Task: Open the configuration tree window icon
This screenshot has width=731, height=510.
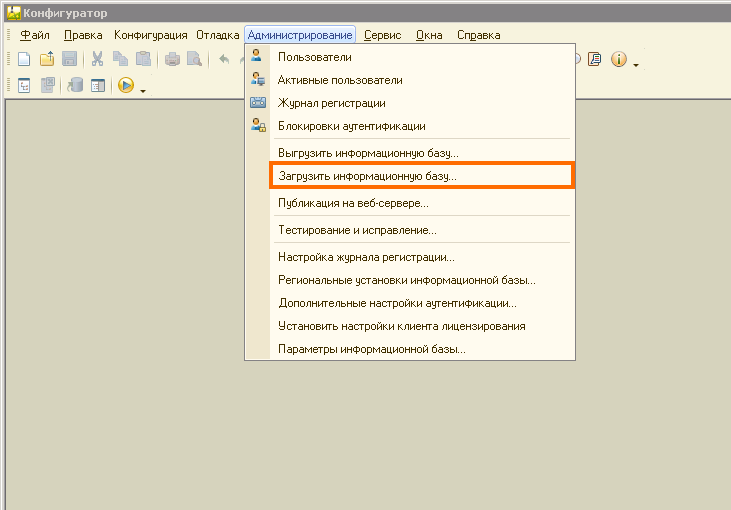Action: 25,86
